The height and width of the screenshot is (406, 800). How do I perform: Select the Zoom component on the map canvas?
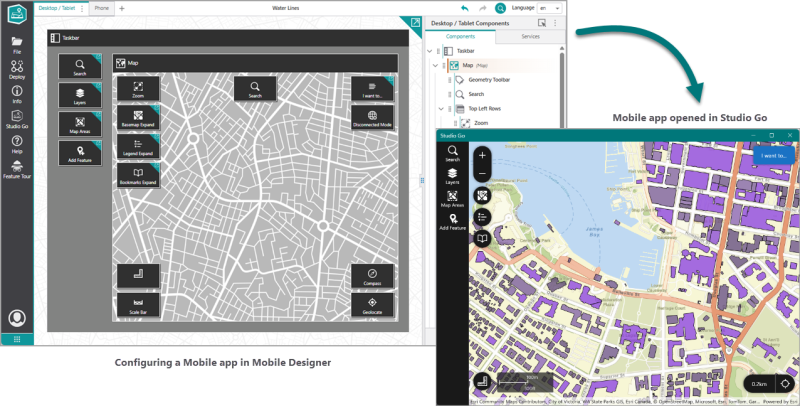point(138,89)
